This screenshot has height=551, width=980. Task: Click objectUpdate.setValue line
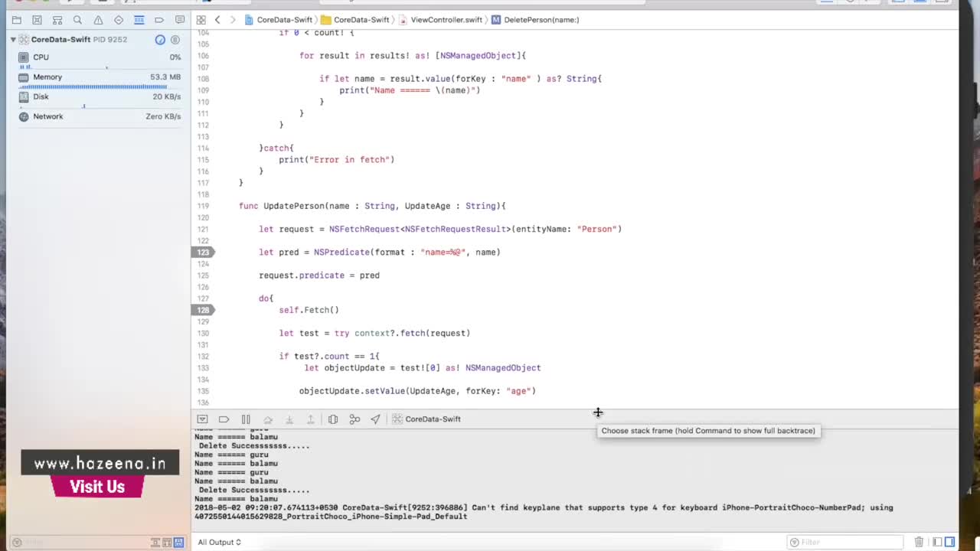click(417, 391)
